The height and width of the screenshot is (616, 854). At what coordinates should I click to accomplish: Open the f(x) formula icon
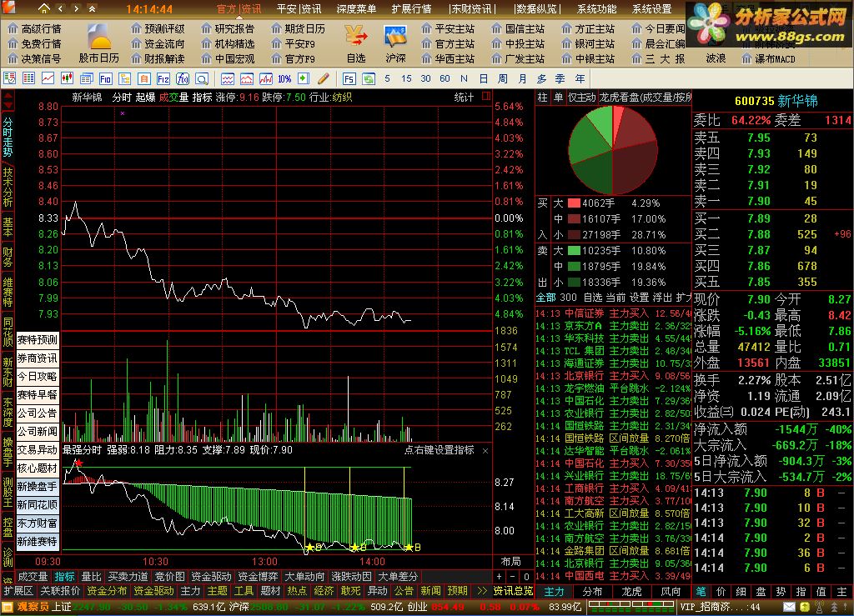[183, 78]
